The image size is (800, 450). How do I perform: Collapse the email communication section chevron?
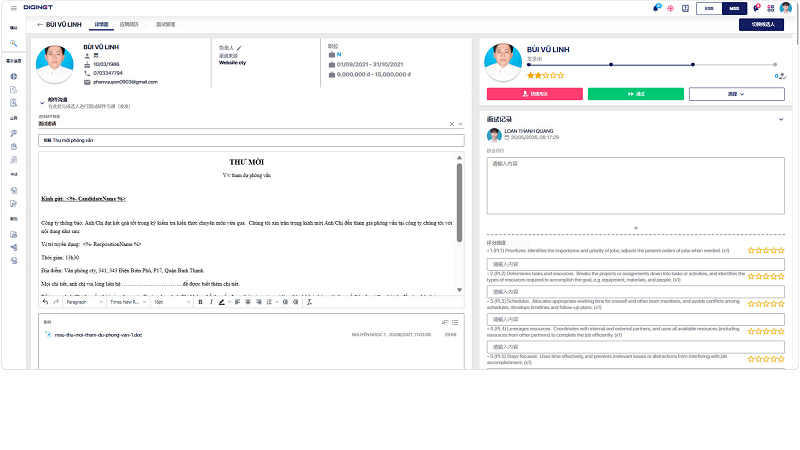(42, 103)
